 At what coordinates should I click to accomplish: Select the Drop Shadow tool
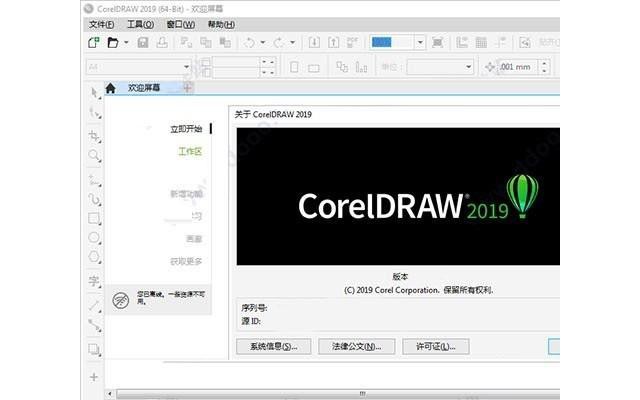pyautogui.click(x=95, y=349)
